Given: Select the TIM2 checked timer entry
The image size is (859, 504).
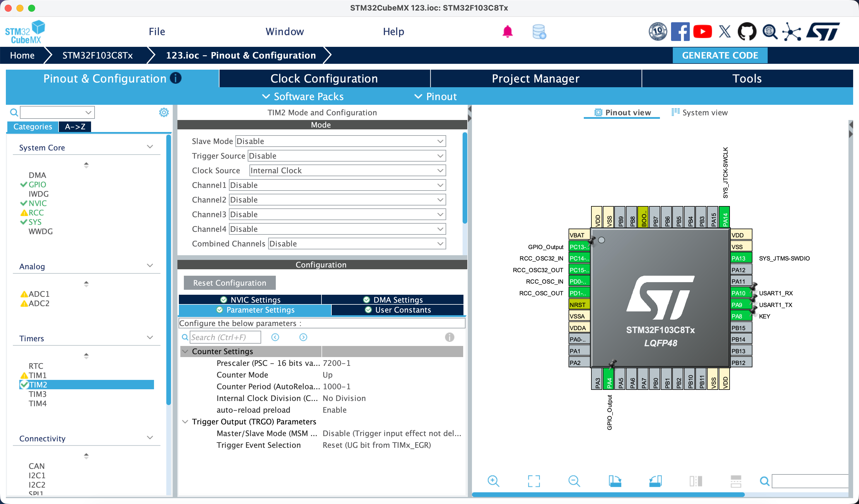Looking at the screenshot, I should (x=87, y=384).
